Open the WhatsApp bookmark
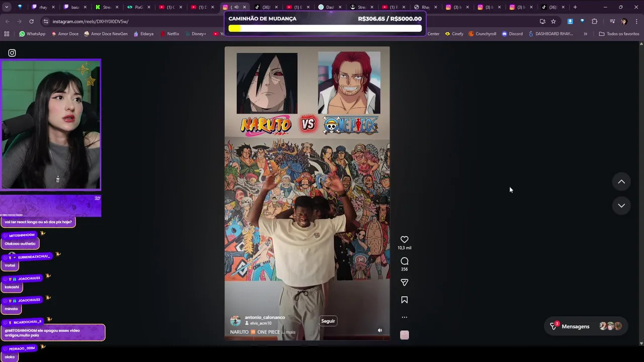This screenshot has height=362, width=644. pyautogui.click(x=32, y=34)
